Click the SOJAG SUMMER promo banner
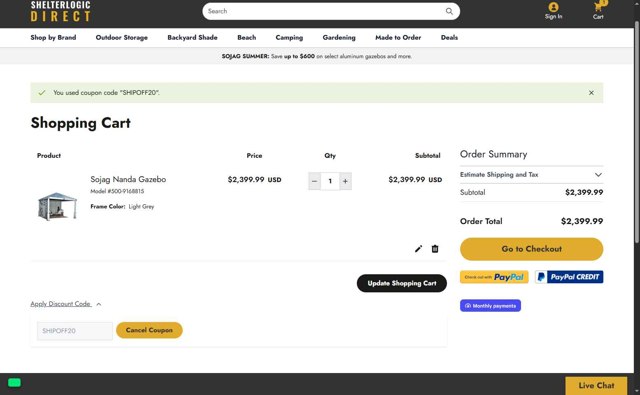This screenshot has height=395, width=640. click(x=317, y=56)
